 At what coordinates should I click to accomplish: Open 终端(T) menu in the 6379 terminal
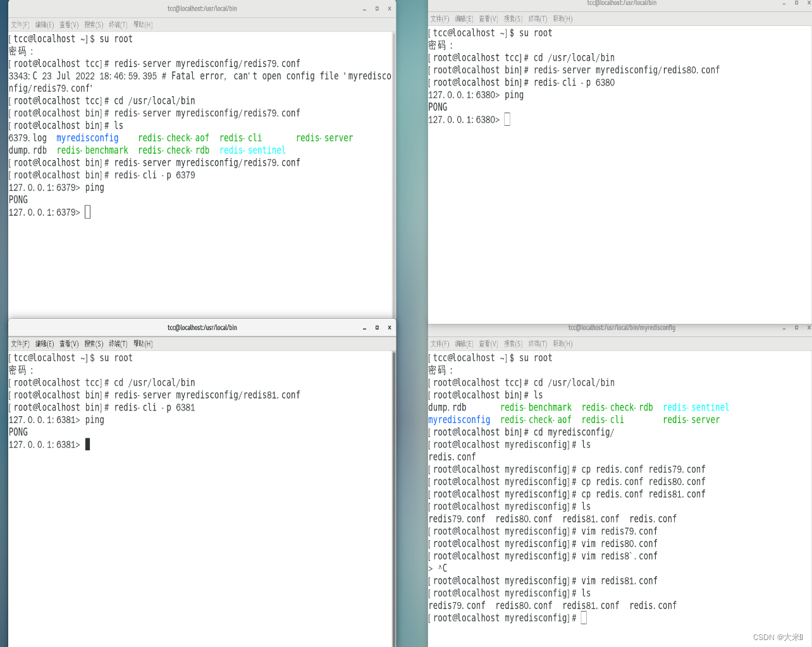(x=118, y=25)
